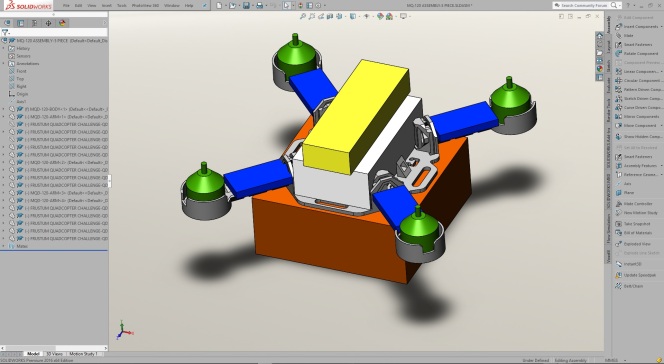Click Show Hidden Components
The width and height of the screenshot is (664, 364).
pyautogui.click(x=638, y=137)
